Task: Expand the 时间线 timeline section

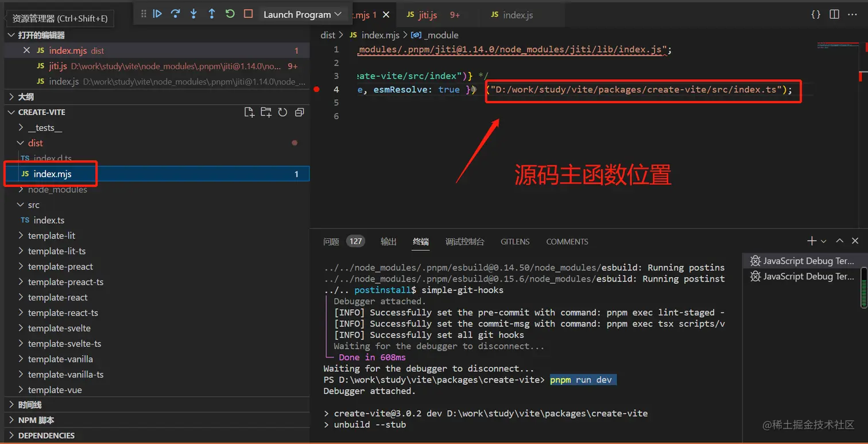Action: click(157, 405)
